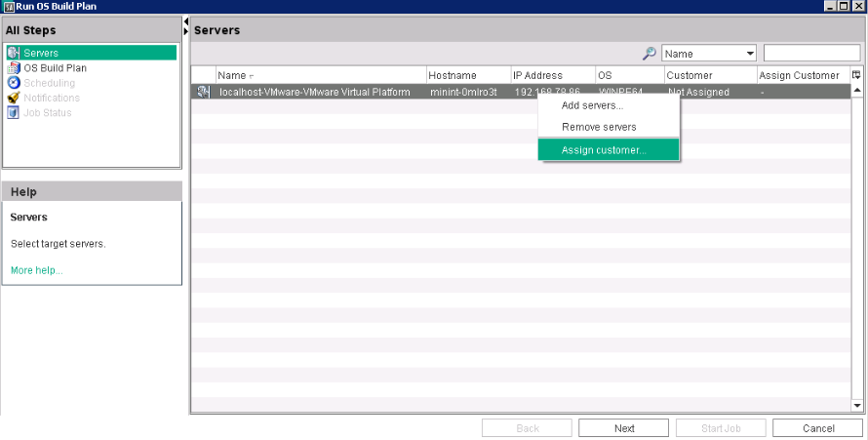Click the Notifications step icon

14,98
